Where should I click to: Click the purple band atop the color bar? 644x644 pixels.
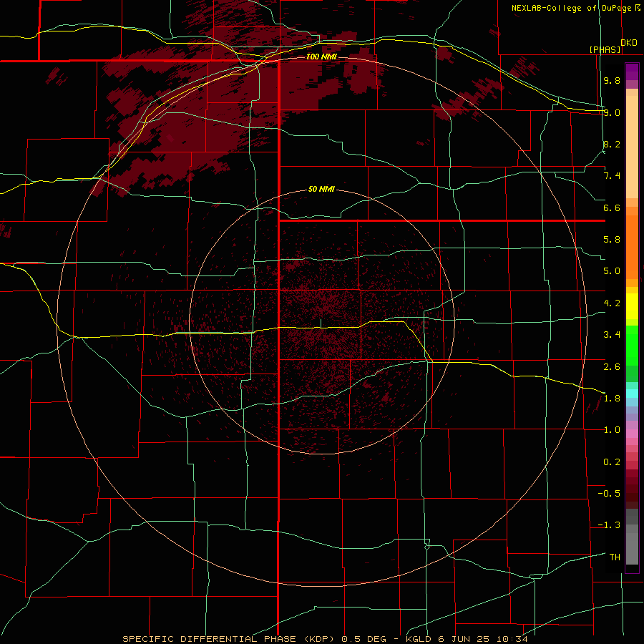tap(632, 72)
